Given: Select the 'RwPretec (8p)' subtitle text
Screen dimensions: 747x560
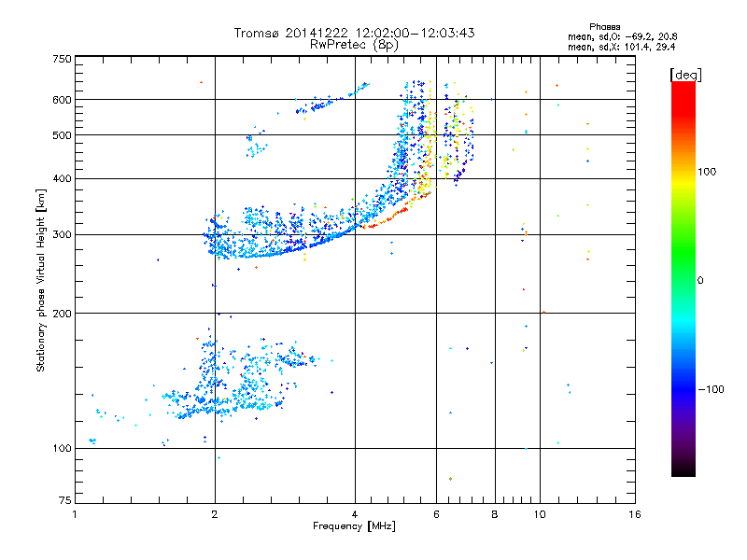Looking at the screenshot, I should point(354,45).
